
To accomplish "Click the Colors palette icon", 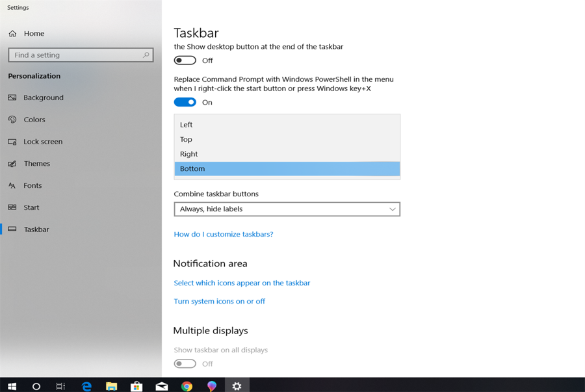I will pos(12,120).
